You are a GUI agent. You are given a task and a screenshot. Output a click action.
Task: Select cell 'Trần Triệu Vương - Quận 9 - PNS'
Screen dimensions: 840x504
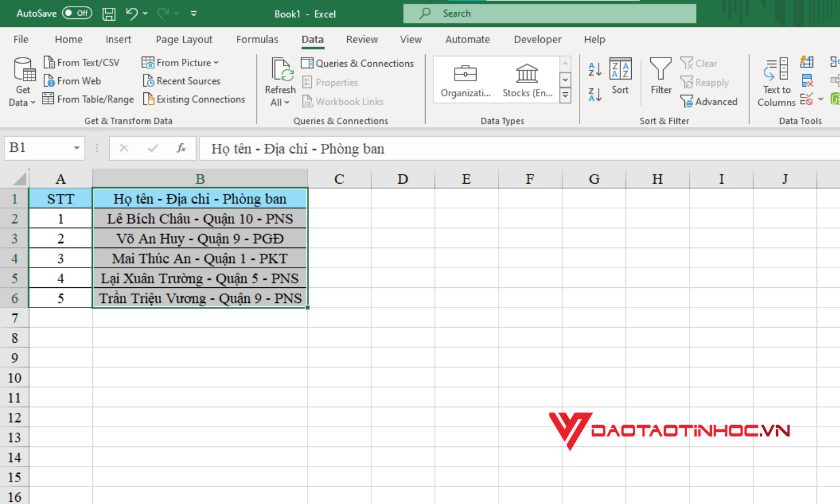point(200,298)
